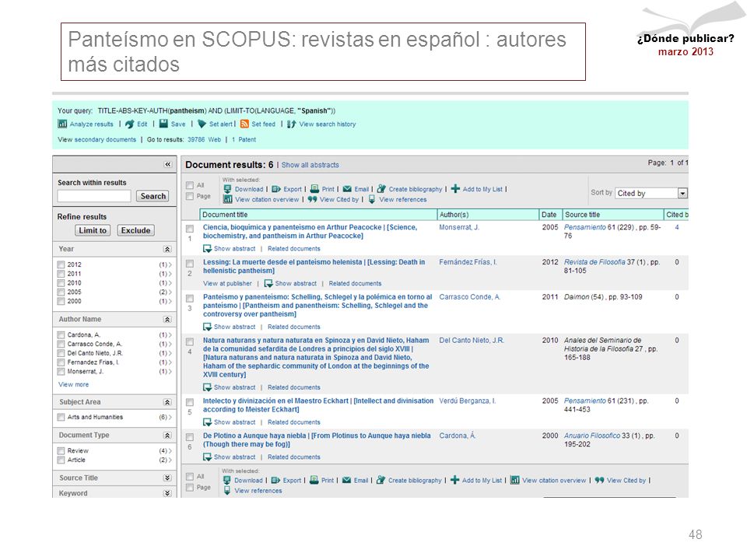Viewport: 747px width, 560px height.
Task: Sort by the Author(s) column header
Action: click(488, 215)
